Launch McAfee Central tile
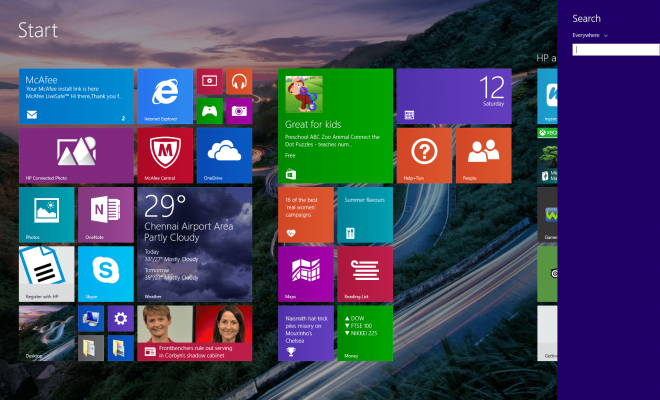The image size is (660, 400). coord(165,156)
